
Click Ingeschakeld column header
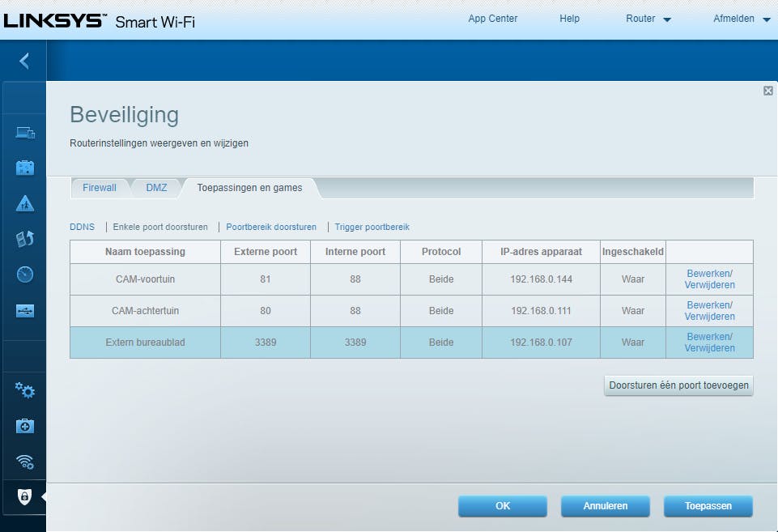632,252
